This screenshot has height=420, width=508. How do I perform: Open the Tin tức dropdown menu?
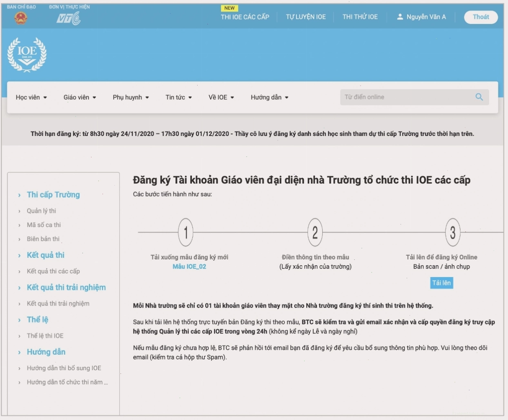pos(179,97)
